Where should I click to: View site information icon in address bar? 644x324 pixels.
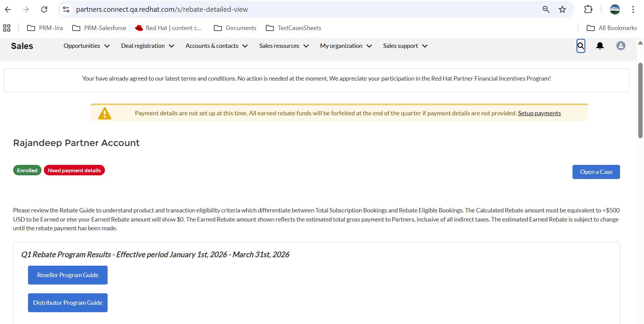point(66,9)
